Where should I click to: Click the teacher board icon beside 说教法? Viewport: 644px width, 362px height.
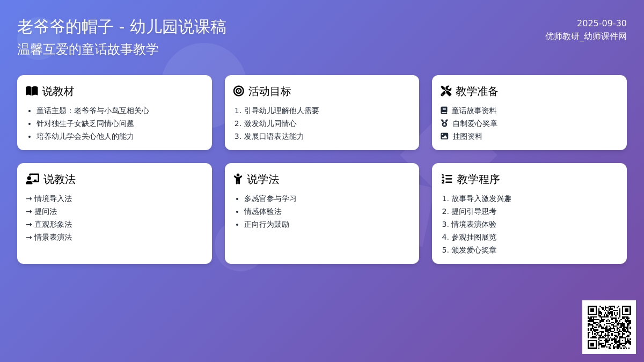click(x=32, y=179)
